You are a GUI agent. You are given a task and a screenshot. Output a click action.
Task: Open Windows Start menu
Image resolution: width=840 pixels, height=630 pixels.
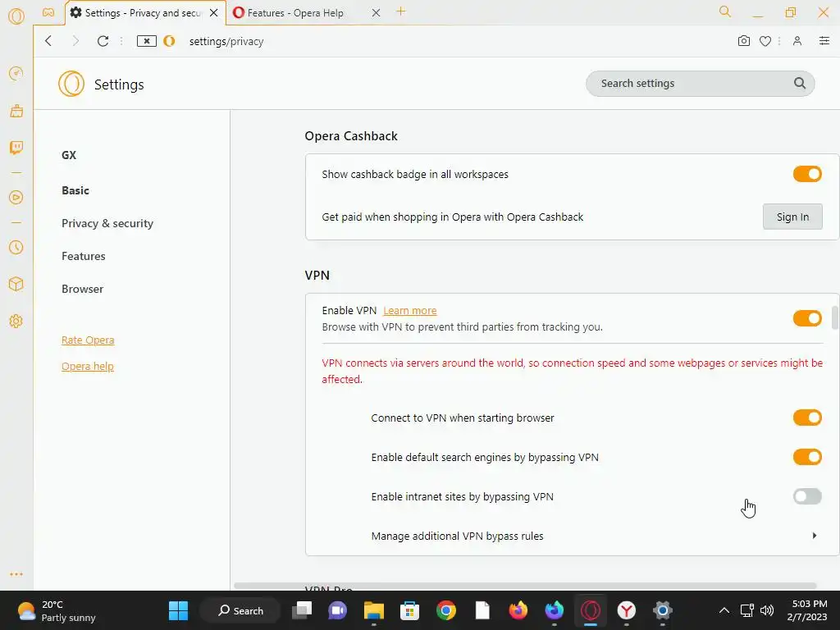coord(178,610)
